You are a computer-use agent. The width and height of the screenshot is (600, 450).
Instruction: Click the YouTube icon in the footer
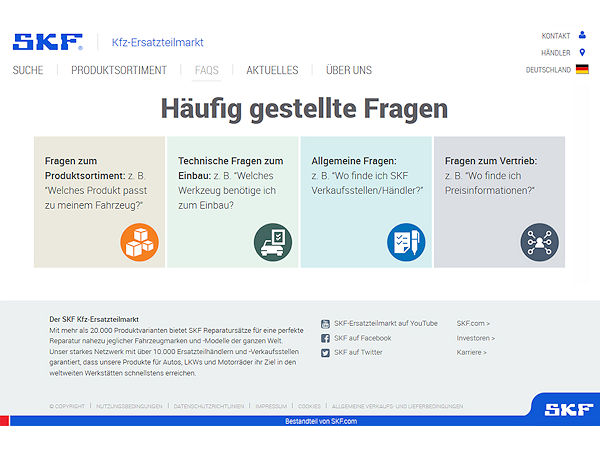pyautogui.click(x=325, y=324)
